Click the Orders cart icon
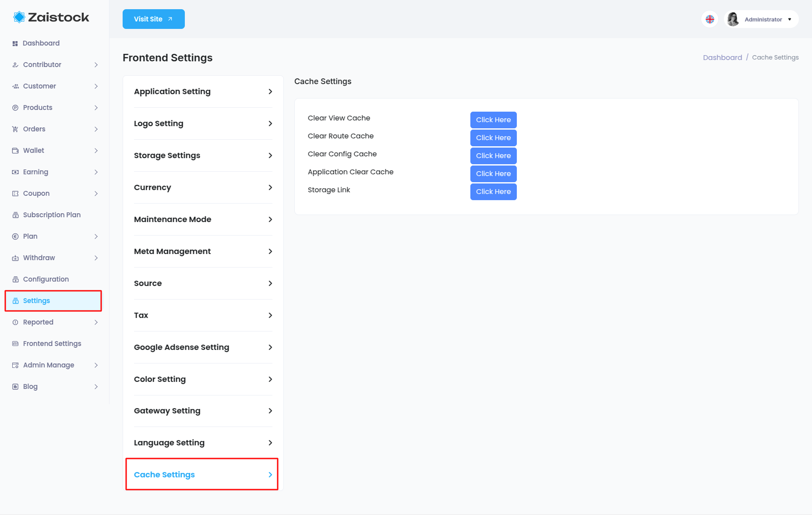812x515 pixels. [x=15, y=129]
